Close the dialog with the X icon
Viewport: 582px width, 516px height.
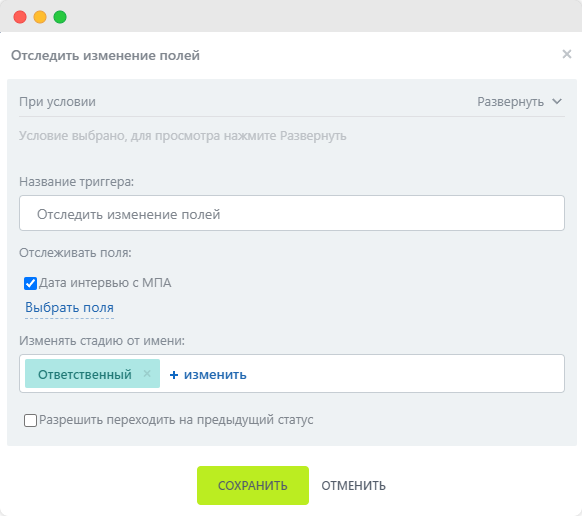(566, 54)
